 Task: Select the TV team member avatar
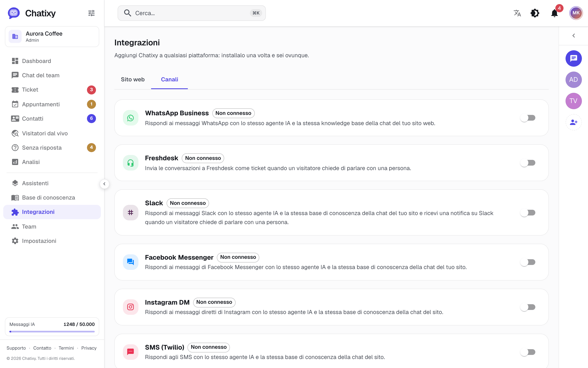[574, 101]
